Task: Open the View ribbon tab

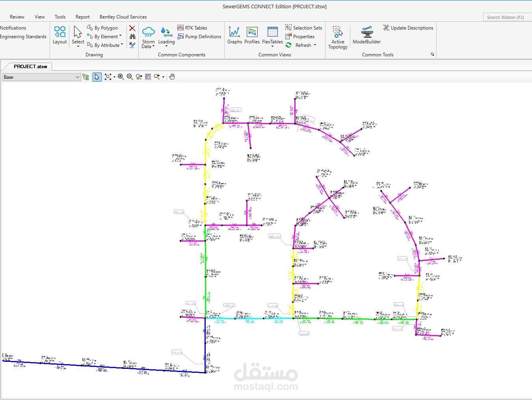Action: [x=39, y=17]
